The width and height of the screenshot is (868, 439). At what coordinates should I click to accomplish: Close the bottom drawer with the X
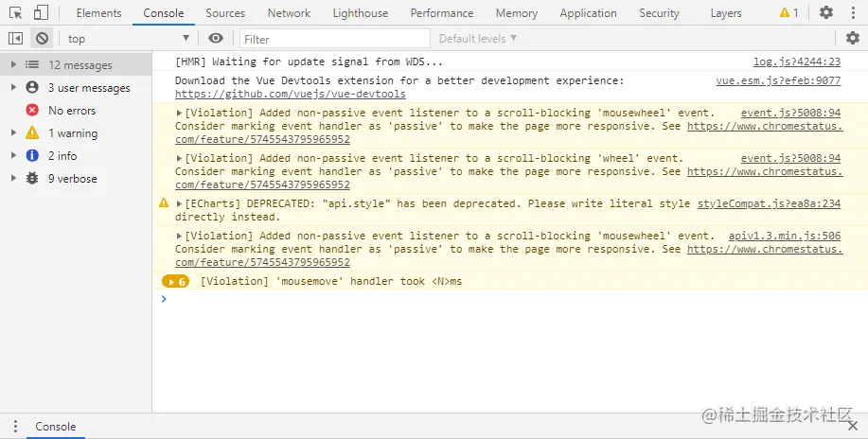tap(853, 427)
